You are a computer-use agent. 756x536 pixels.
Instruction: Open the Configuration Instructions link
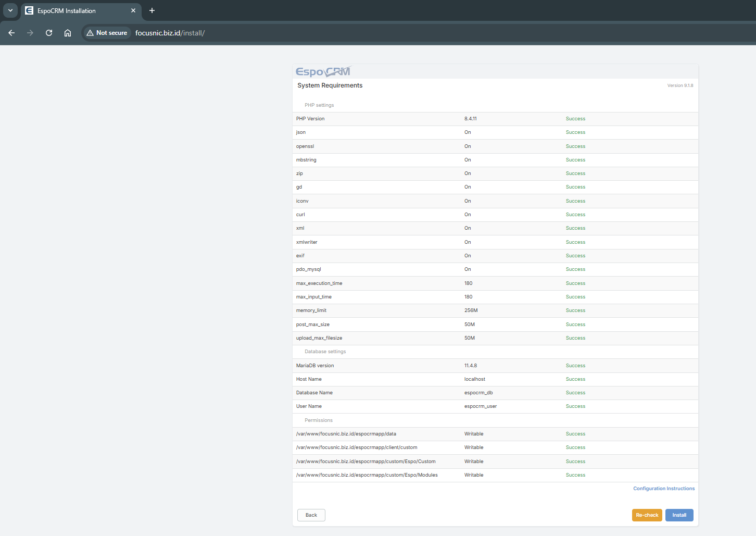point(663,489)
